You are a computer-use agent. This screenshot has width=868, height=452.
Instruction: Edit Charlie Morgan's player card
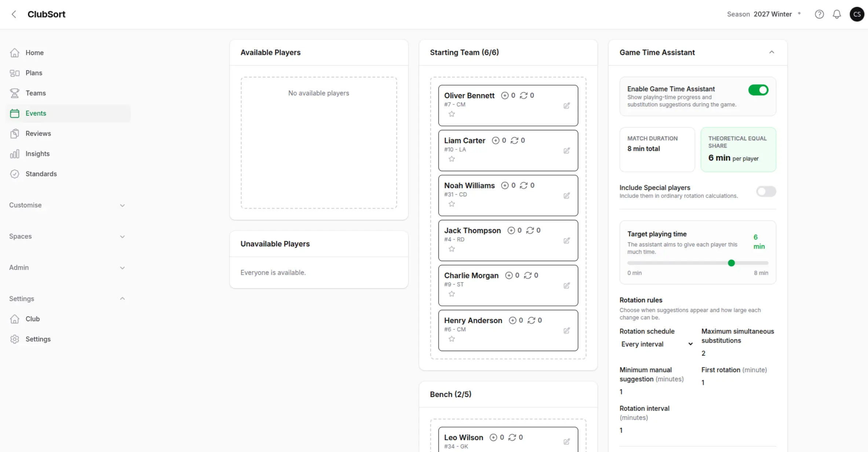566,286
